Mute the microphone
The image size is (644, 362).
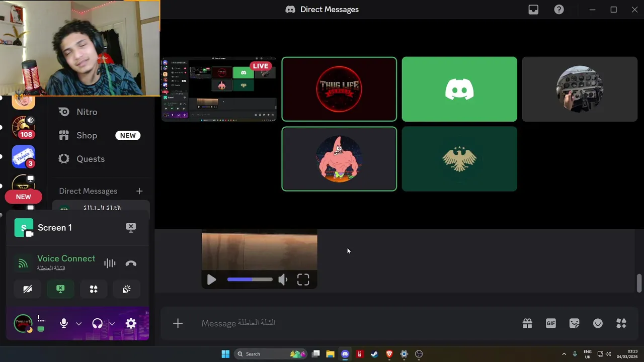point(64,324)
